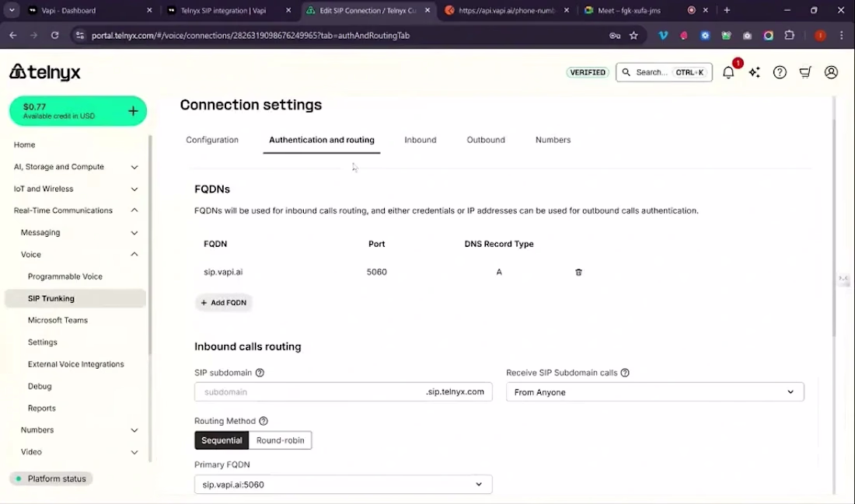Delete the sip.vapi.ai FQDN row
Image resolution: width=855 pixels, height=504 pixels.
(578, 272)
